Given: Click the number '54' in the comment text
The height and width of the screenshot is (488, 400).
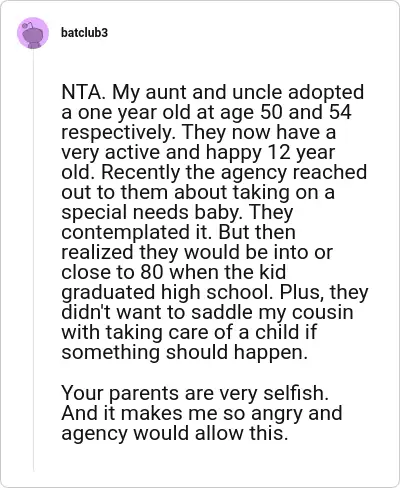Looking at the screenshot, I should (x=340, y=112).
